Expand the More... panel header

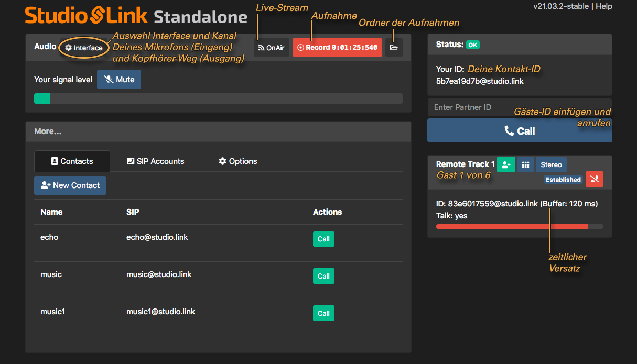pos(218,131)
